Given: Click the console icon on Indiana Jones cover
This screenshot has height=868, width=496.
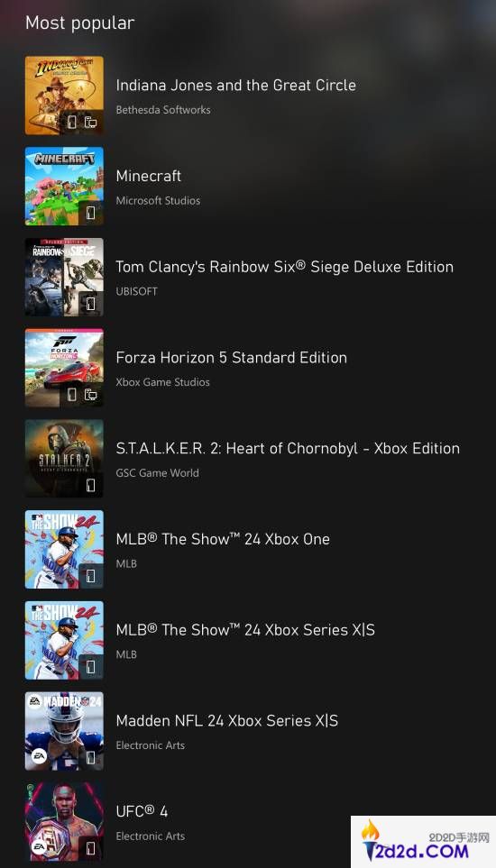Looking at the screenshot, I should (72, 122).
